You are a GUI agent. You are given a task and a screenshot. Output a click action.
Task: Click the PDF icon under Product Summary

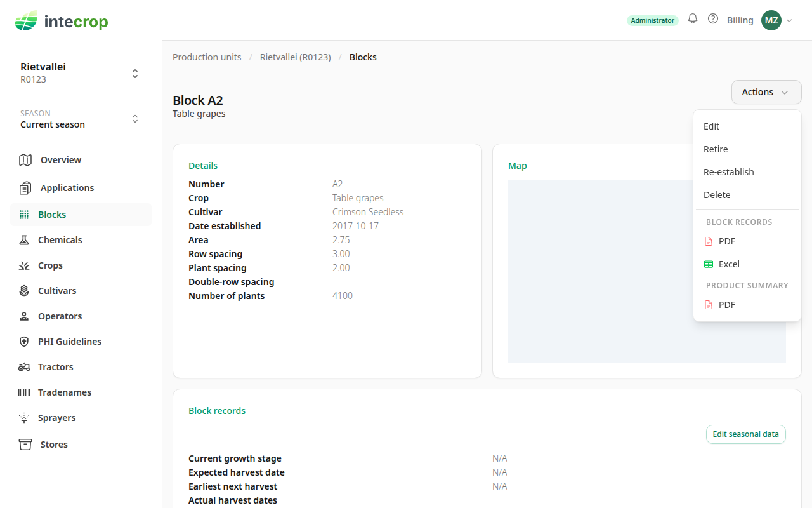click(709, 305)
